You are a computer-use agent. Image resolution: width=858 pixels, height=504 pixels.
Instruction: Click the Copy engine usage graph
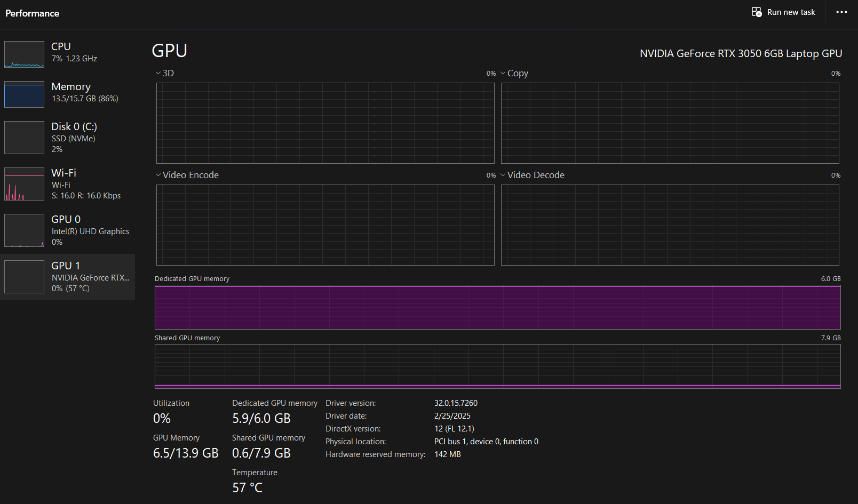[670, 123]
